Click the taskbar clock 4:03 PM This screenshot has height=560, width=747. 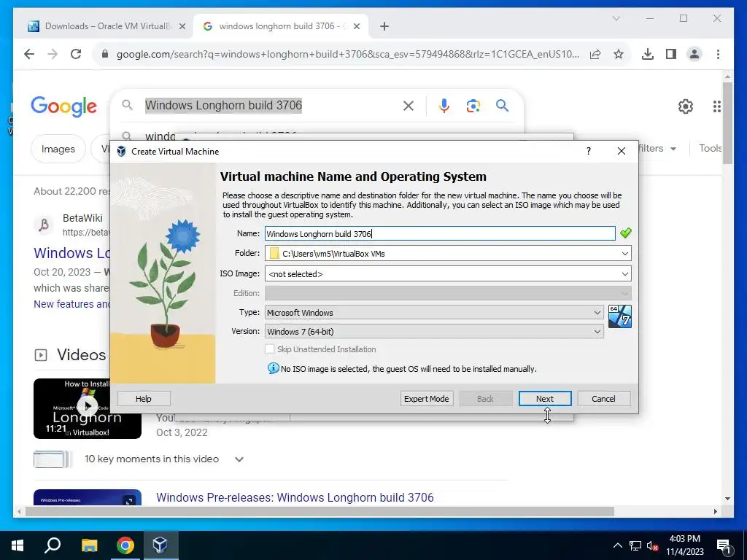pyautogui.click(x=684, y=545)
